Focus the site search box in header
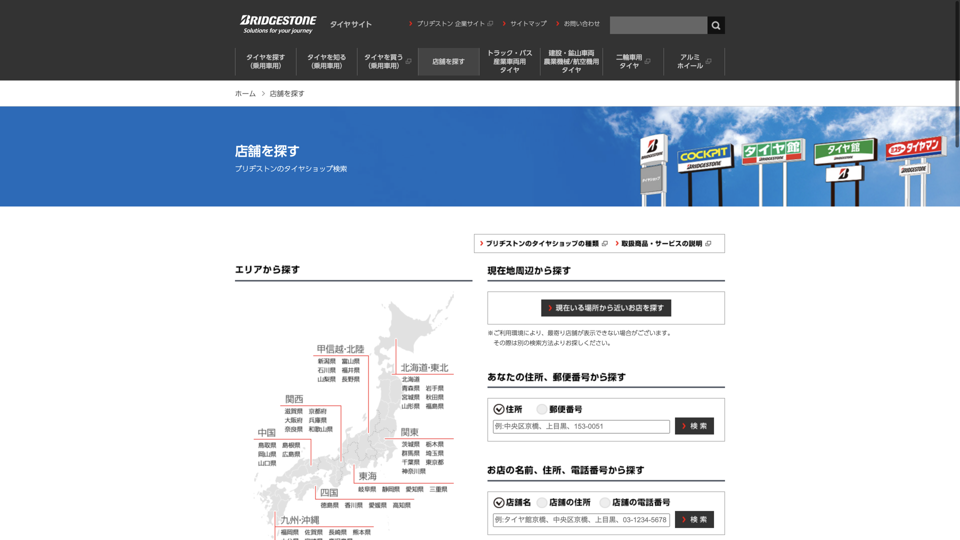This screenshot has height=540, width=960. (658, 25)
